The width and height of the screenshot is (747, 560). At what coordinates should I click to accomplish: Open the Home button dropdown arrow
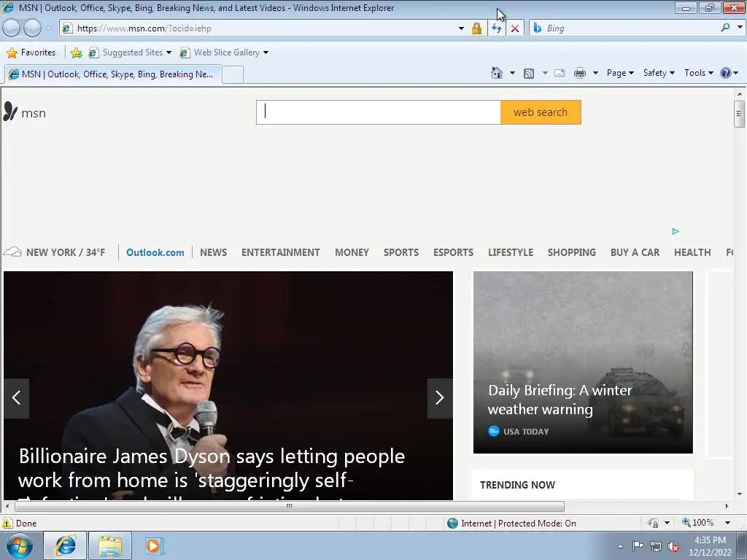tap(512, 73)
